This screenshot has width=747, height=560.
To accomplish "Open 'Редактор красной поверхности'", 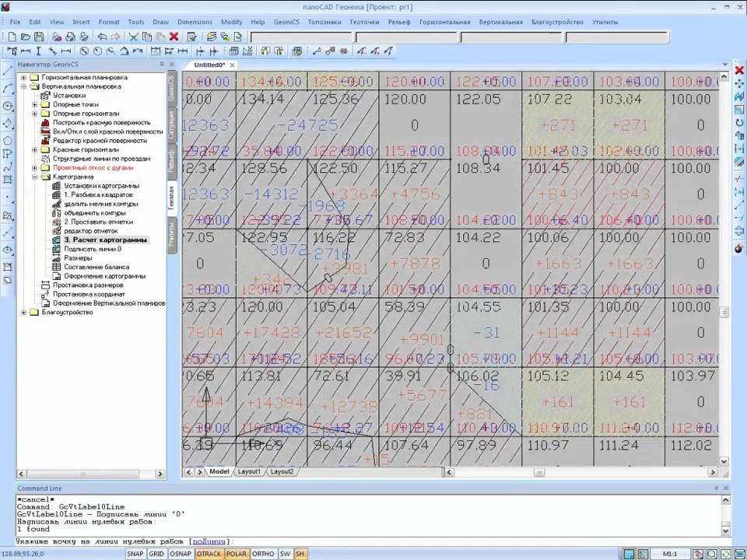I will 100,141.
